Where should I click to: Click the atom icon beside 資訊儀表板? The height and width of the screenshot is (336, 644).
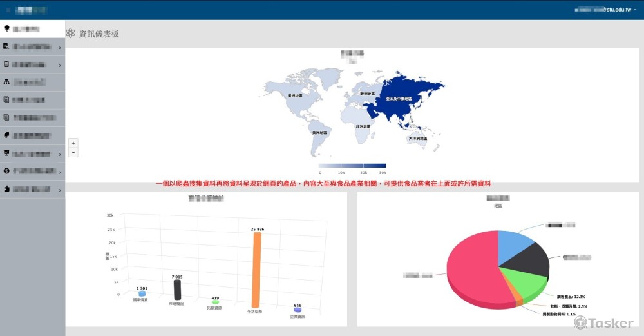(71, 34)
